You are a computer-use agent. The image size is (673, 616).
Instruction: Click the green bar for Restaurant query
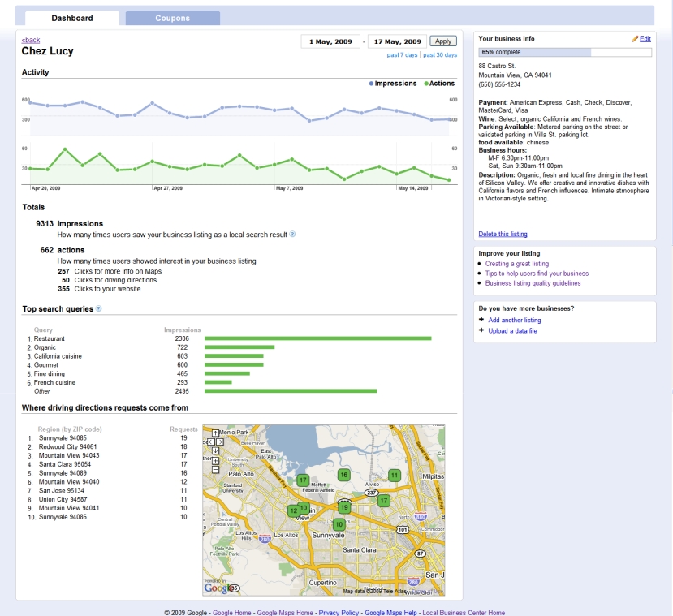coord(317,338)
